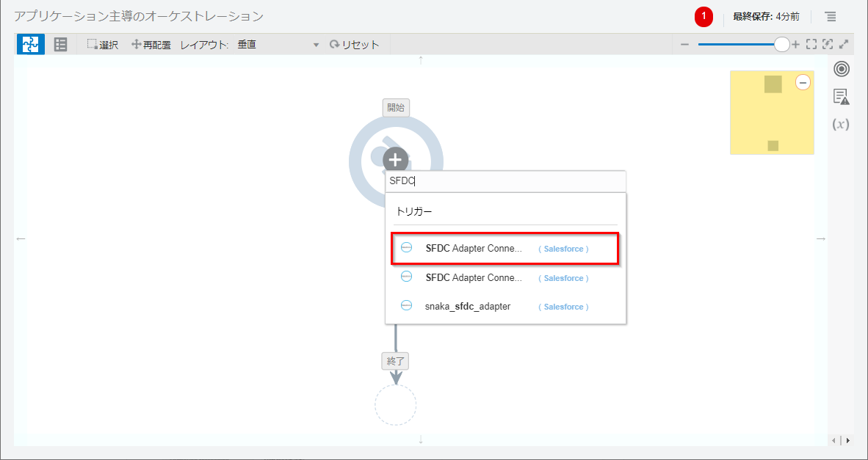Screen dimensions: 868x460
Task: Open the tracking target icon
Action: (x=841, y=69)
